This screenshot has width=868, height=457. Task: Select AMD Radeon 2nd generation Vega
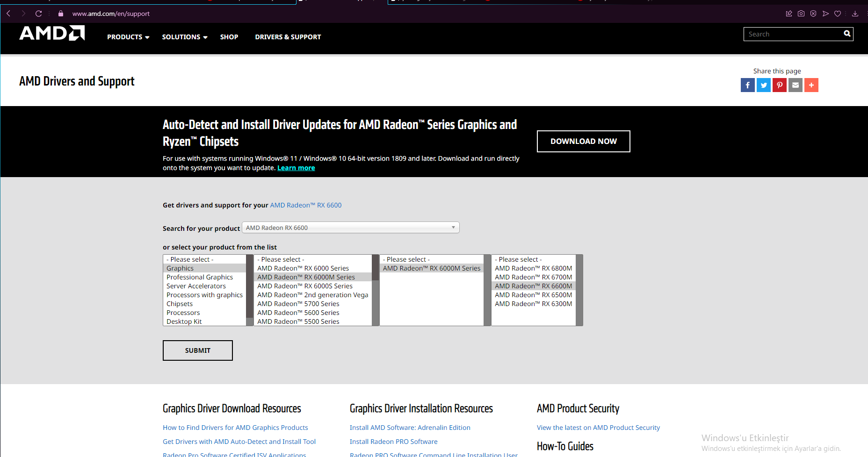[313, 295]
